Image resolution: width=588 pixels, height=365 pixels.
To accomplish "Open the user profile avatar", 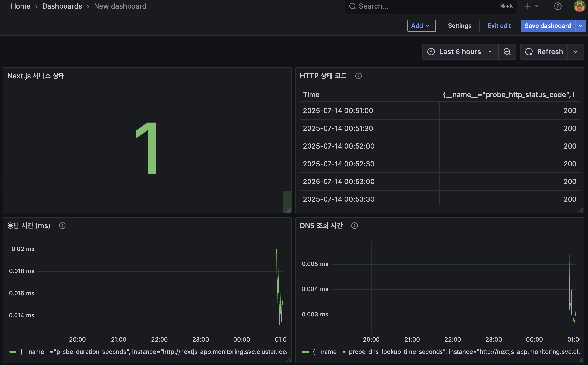I will click(x=579, y=6).
